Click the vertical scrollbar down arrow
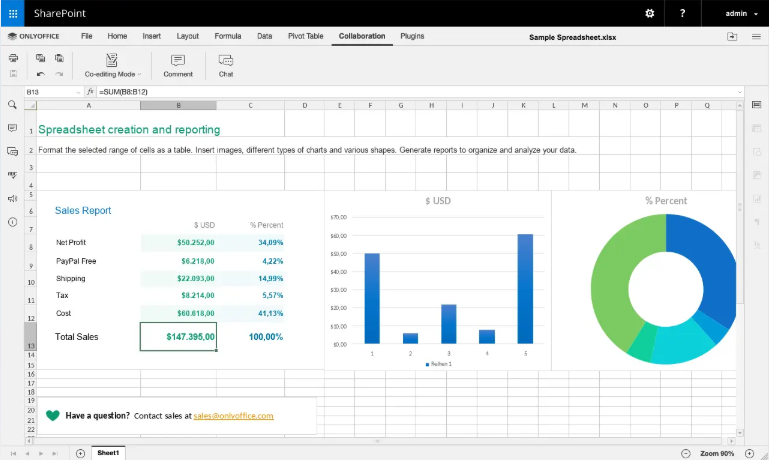769x460 pixels. coord(740,433)
